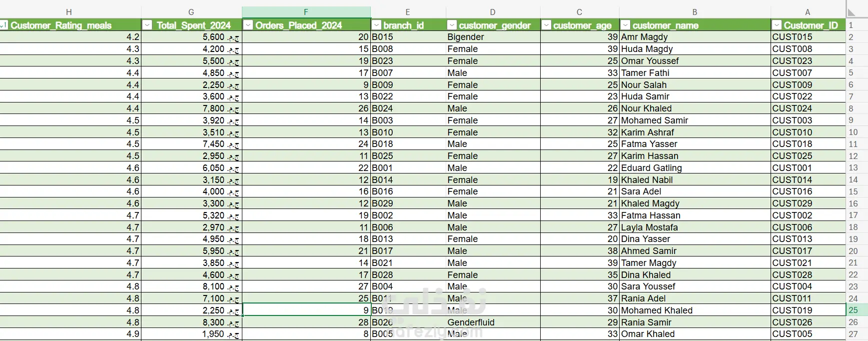Open the customer_name filter dropdown
This screenshot has height=341, width=868.
625,25
